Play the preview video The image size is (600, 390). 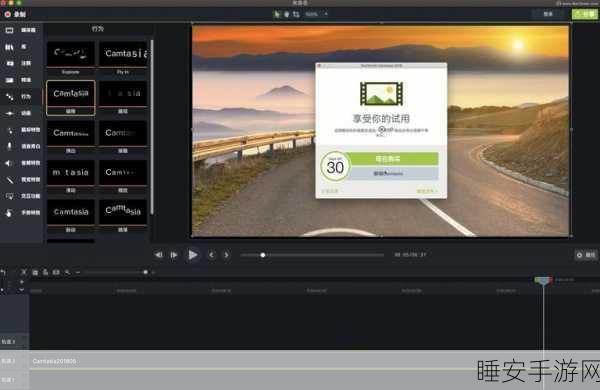coord(192,255)
